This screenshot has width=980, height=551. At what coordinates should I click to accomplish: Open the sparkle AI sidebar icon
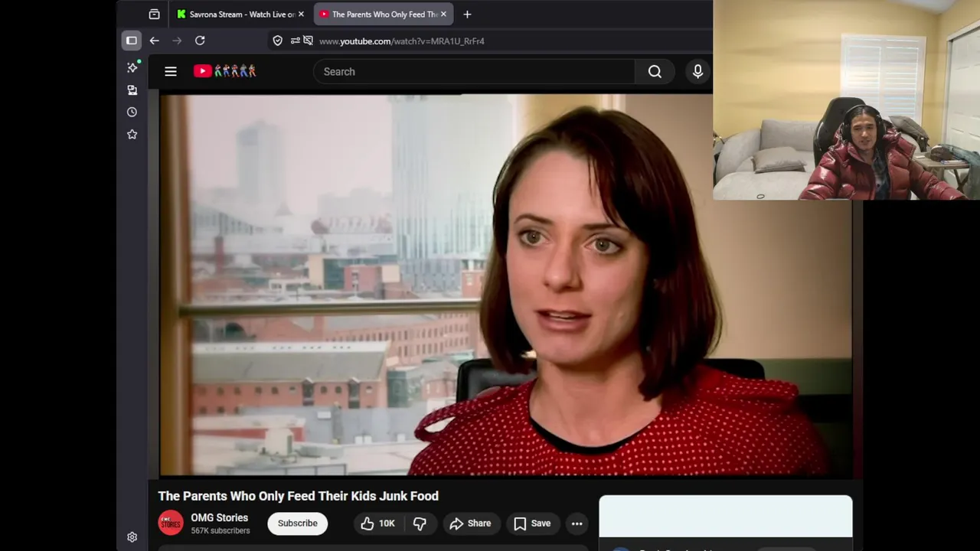tap(132, 67)
